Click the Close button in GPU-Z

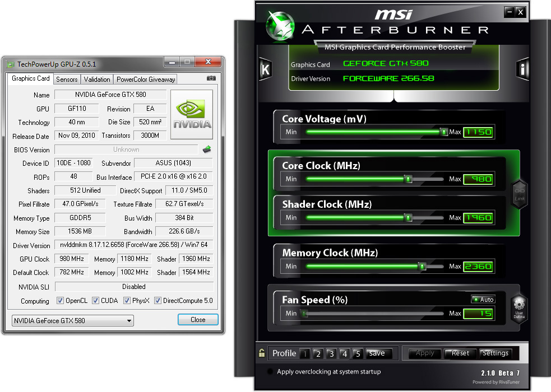[198, 320]
